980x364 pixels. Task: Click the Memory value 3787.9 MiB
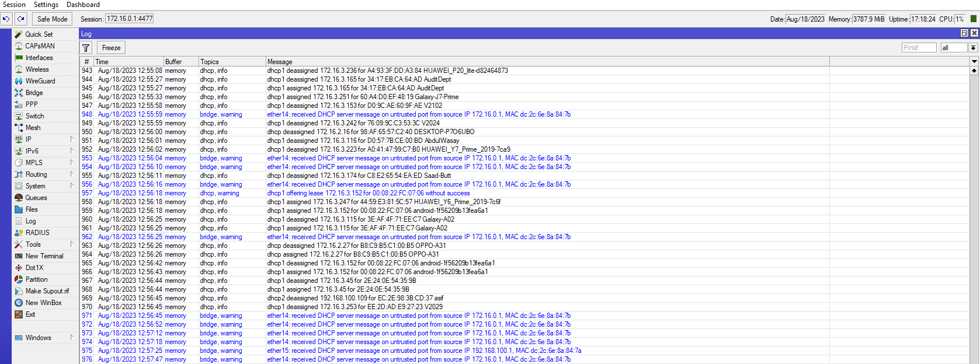[868, 19]
